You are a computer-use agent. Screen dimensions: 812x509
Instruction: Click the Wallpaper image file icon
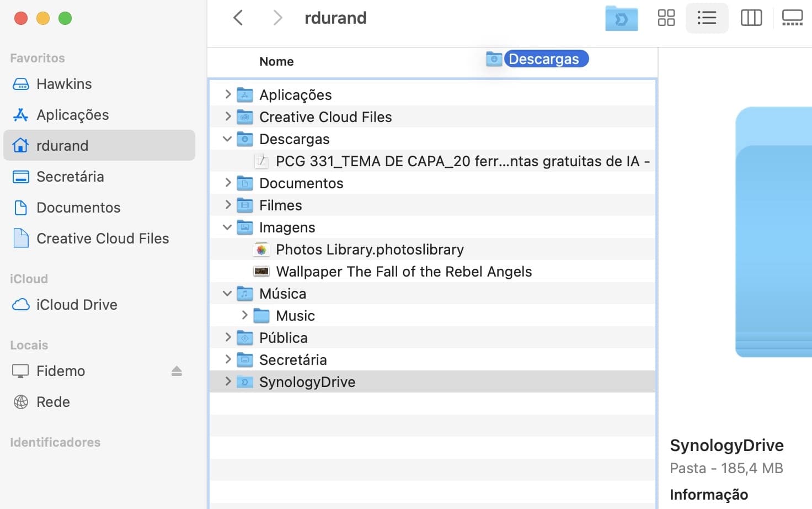[261, 272]
